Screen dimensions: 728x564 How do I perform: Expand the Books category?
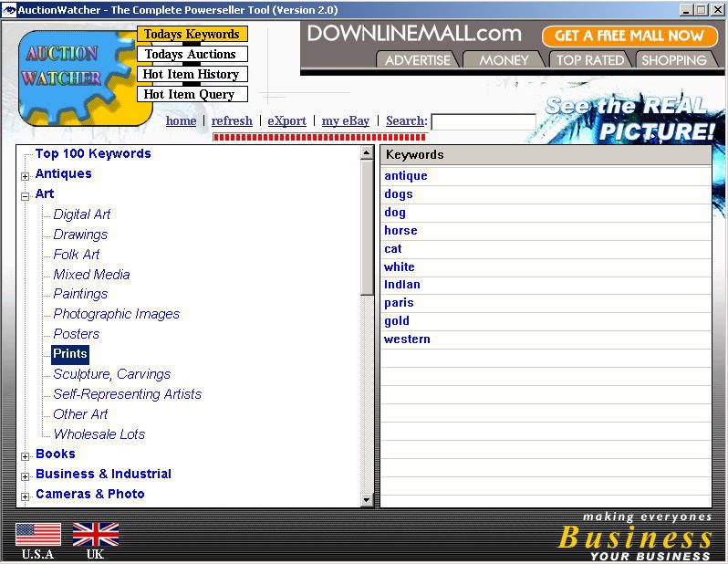25,456
